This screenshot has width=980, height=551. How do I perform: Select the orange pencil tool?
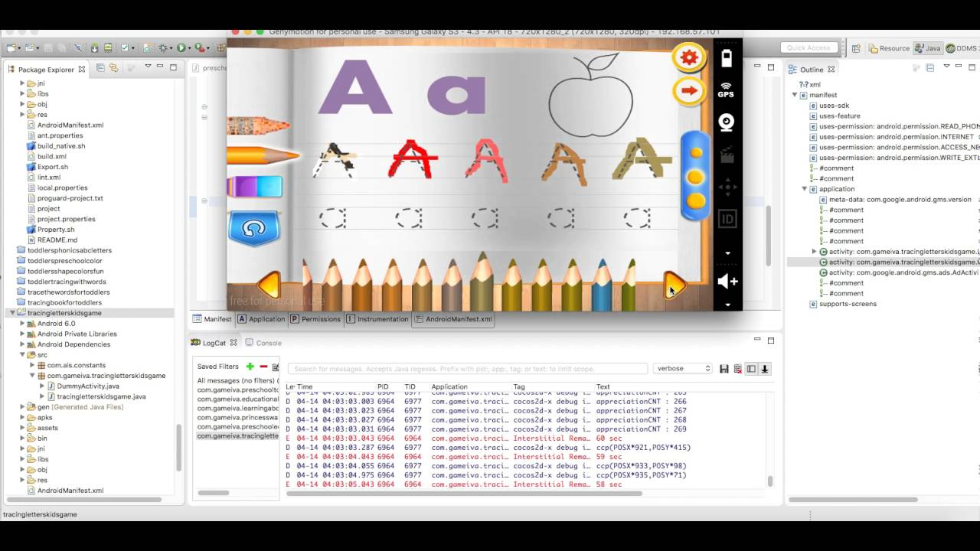(x=263, y=155)
